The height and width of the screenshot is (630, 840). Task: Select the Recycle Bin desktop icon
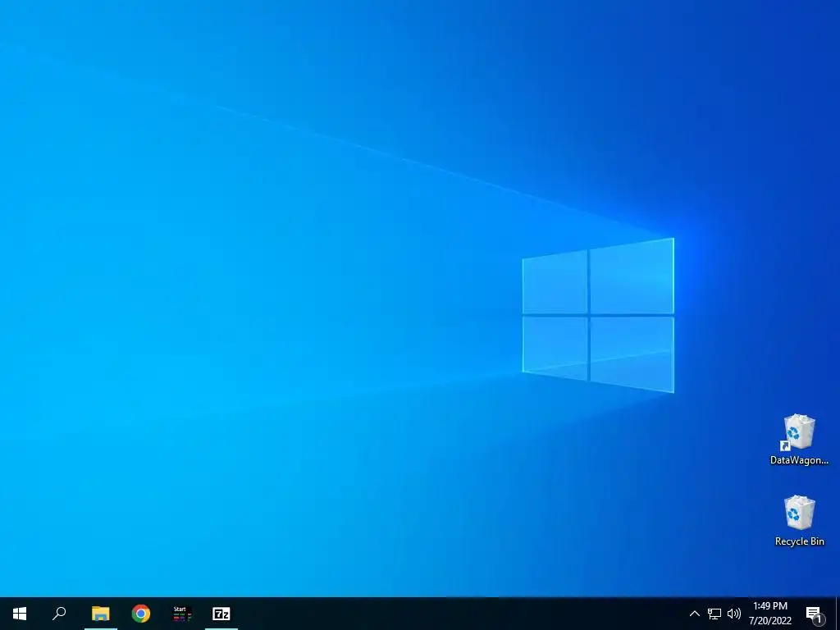click(799, 521)
